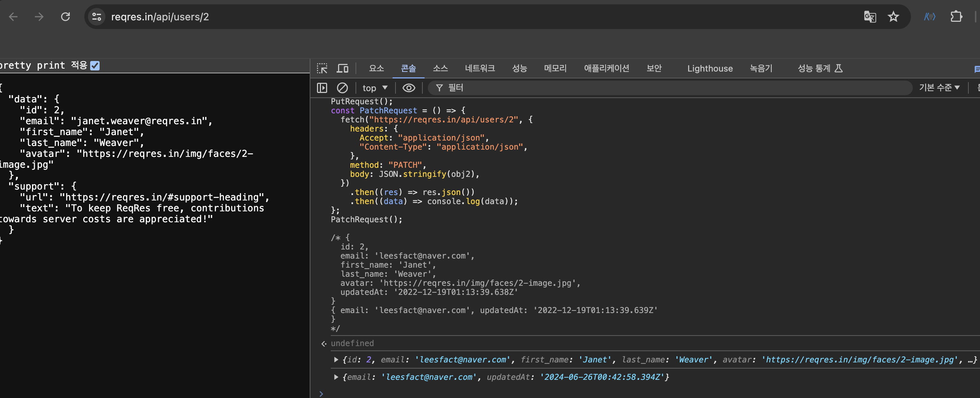This screenshot has width=980, height=398.
Task: Click the PatchRequest(); call line
Action: pos(366,219)
